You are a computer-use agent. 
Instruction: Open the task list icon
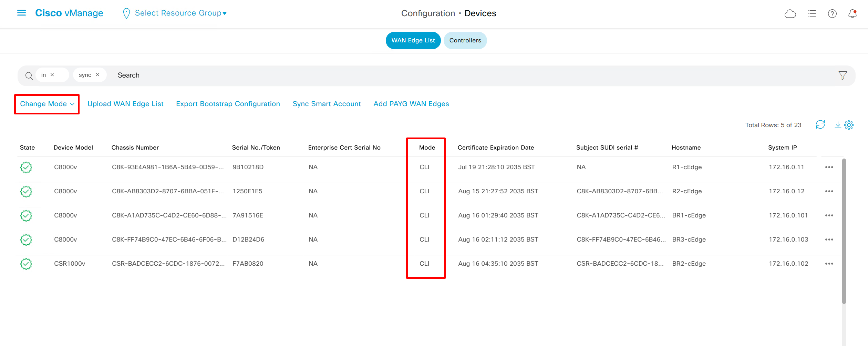click(812, 14)
